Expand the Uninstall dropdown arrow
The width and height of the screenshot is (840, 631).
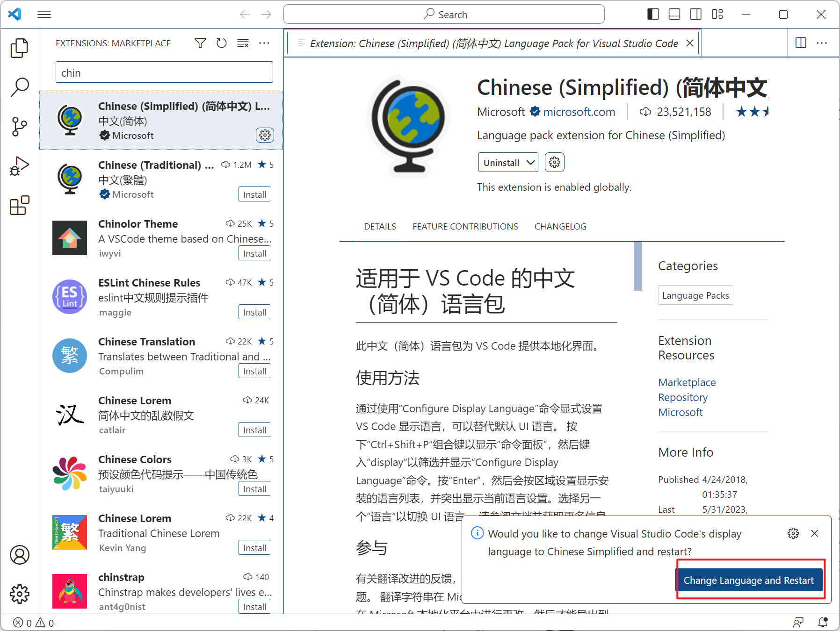click(530, 162)
